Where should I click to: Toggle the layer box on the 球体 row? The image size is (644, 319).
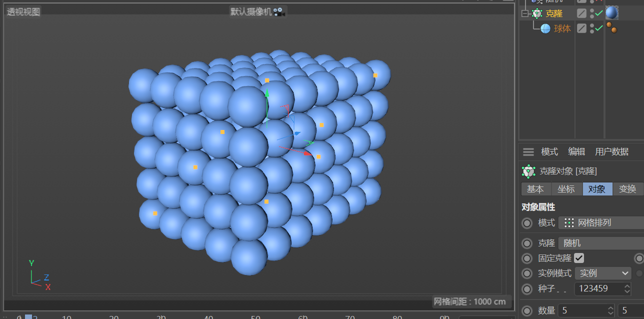coord(581,28)
